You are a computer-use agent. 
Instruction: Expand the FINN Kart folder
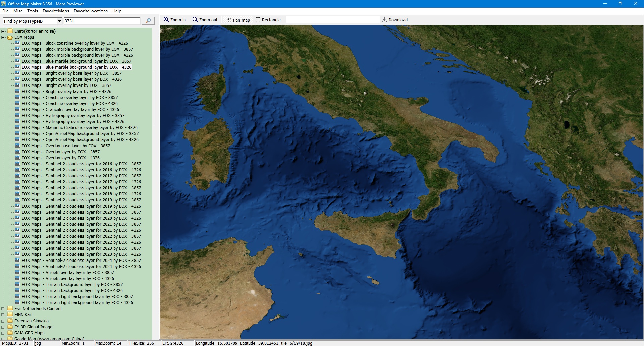pos(3,315)
